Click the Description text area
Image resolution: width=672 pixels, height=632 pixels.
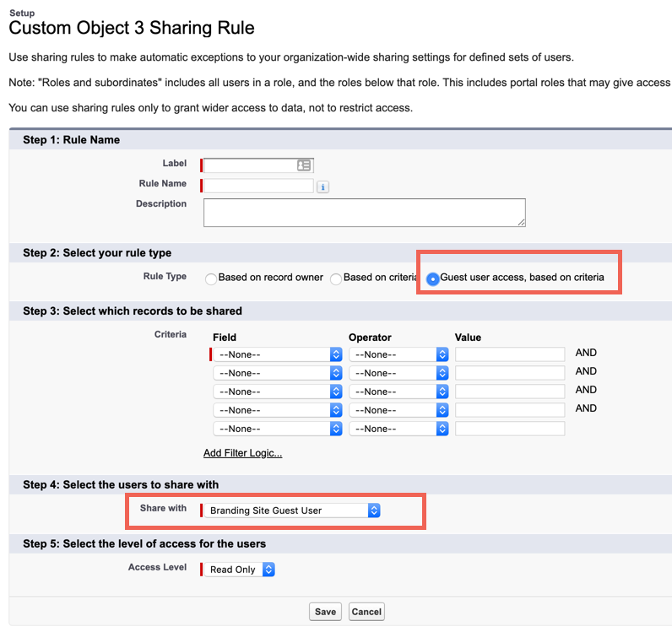(x=365, y=213)
